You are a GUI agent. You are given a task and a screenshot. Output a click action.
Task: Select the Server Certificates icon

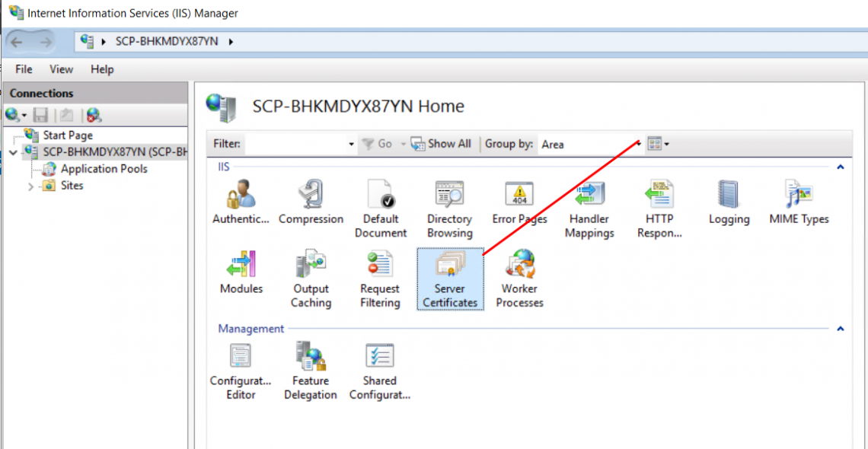450,279
